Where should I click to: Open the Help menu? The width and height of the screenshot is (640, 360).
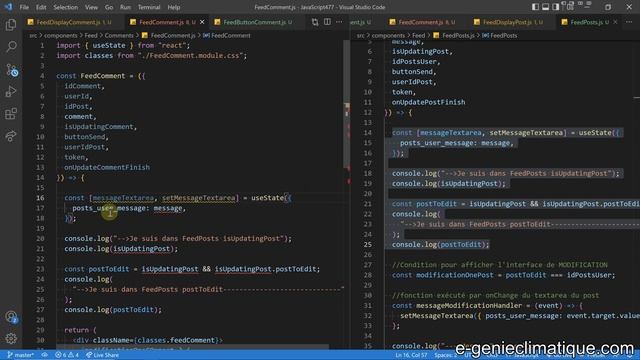(174, 7)
